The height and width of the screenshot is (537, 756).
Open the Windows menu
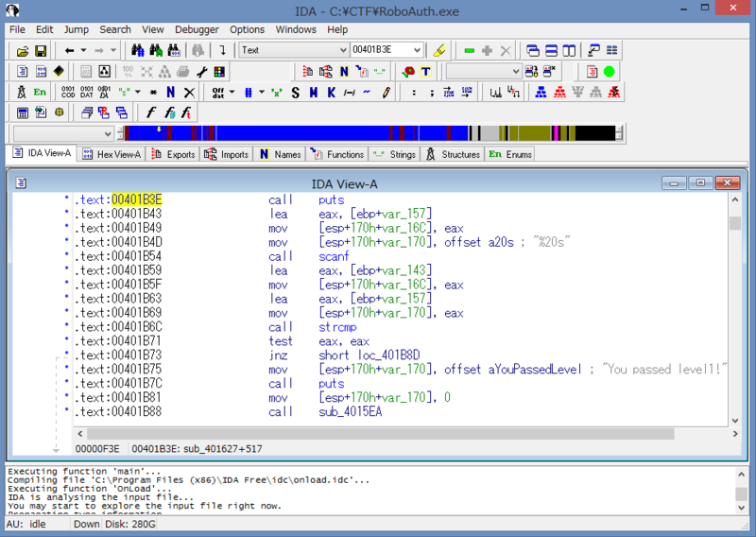click(296, 29)
